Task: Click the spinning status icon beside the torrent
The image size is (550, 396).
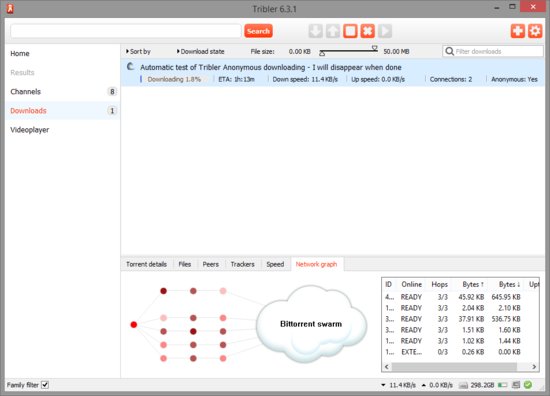Action: [x=130, y=66]
